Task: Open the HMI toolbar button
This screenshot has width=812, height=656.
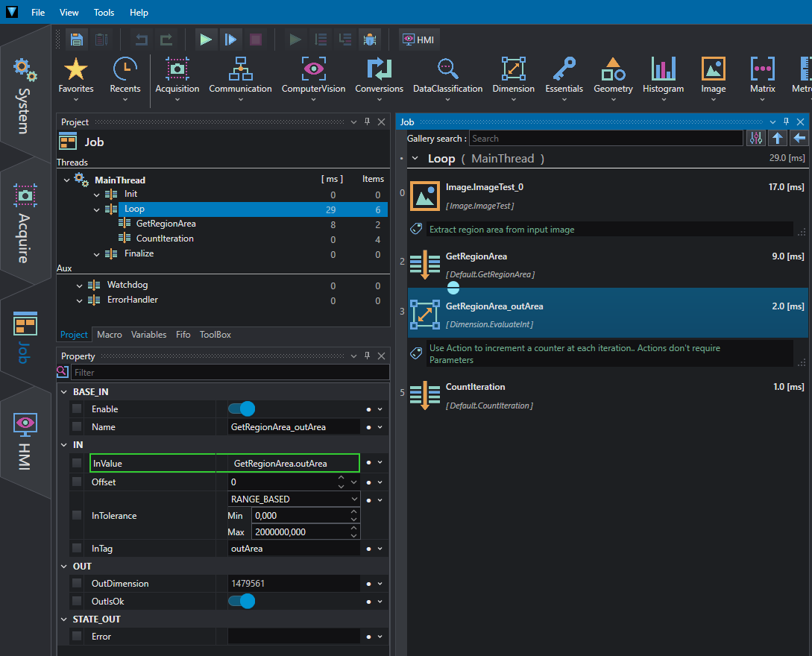Action: [418, 40]
